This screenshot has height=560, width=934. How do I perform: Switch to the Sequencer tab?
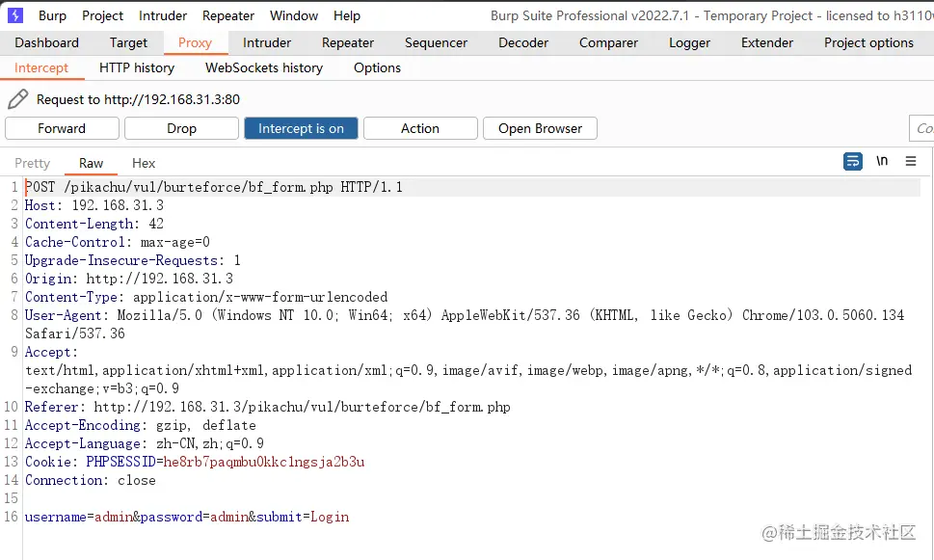pos(436,43)
